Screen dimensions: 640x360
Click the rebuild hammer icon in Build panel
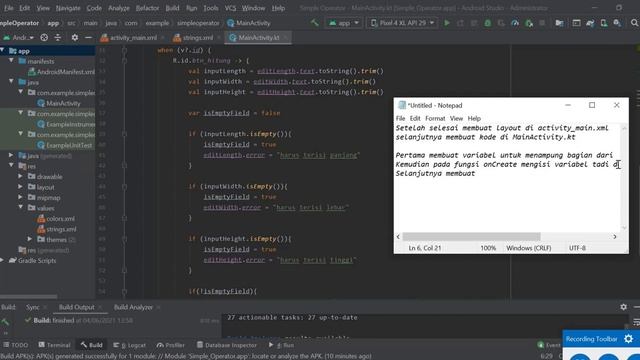(x=5, y=322)
